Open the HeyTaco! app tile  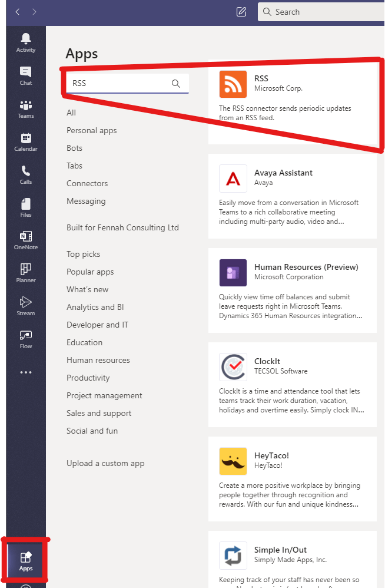click(292, 478)
